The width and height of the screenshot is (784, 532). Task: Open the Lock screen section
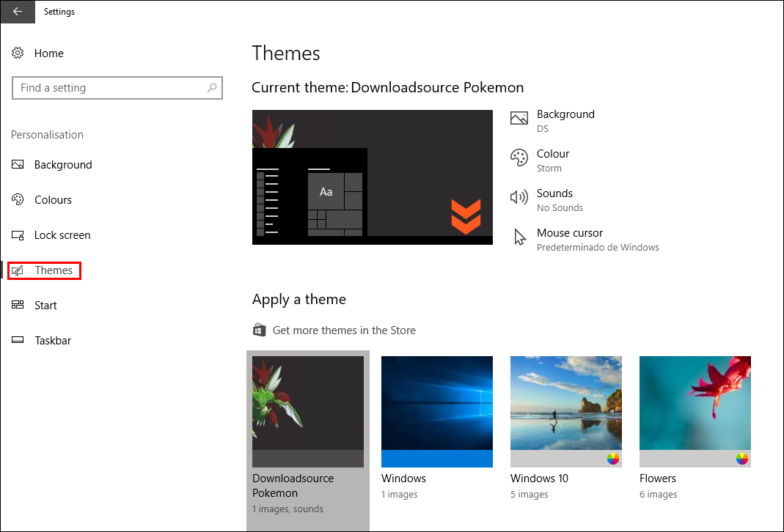[x=62, y=235]
